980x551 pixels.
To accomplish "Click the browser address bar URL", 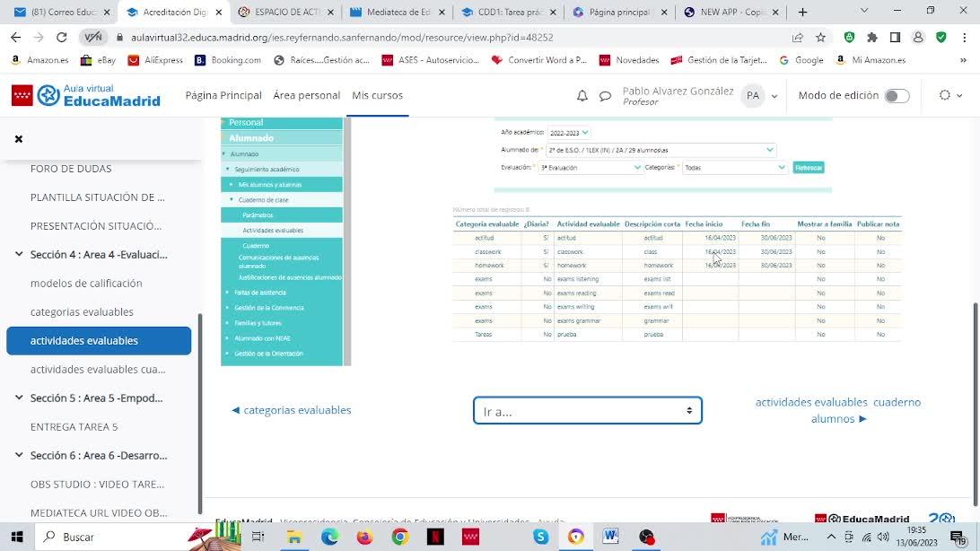I will (342, 38).
